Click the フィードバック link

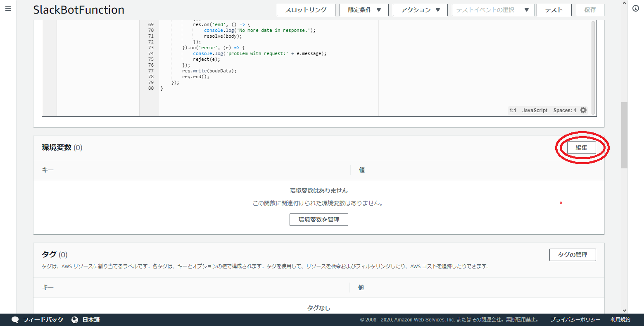[x=43, y=320]
